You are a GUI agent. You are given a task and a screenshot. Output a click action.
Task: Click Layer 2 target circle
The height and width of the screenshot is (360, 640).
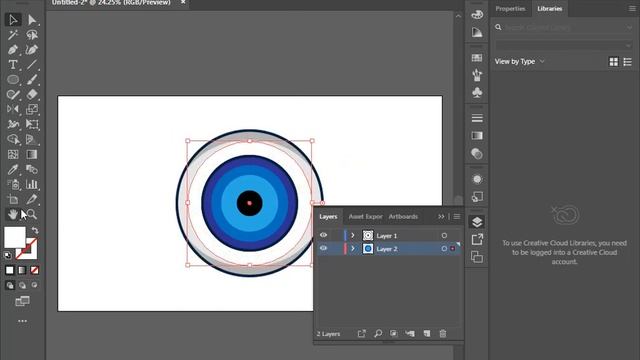point(444,249)
